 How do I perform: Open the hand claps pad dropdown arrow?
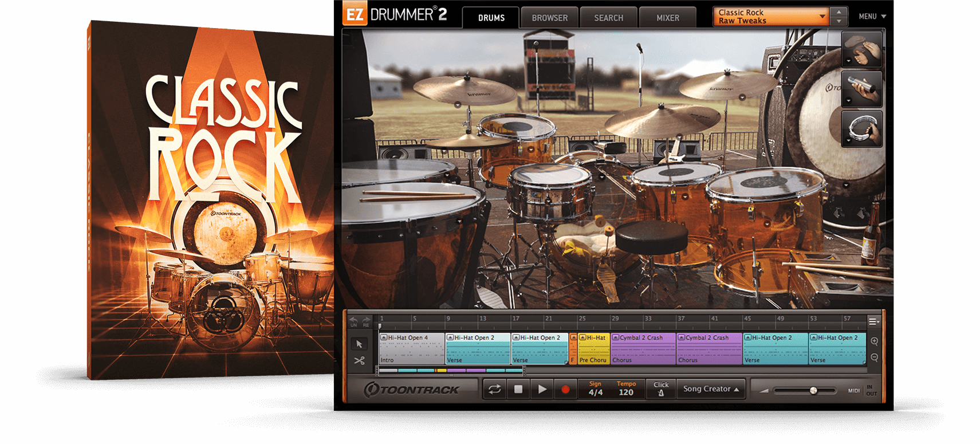(848, 61)
